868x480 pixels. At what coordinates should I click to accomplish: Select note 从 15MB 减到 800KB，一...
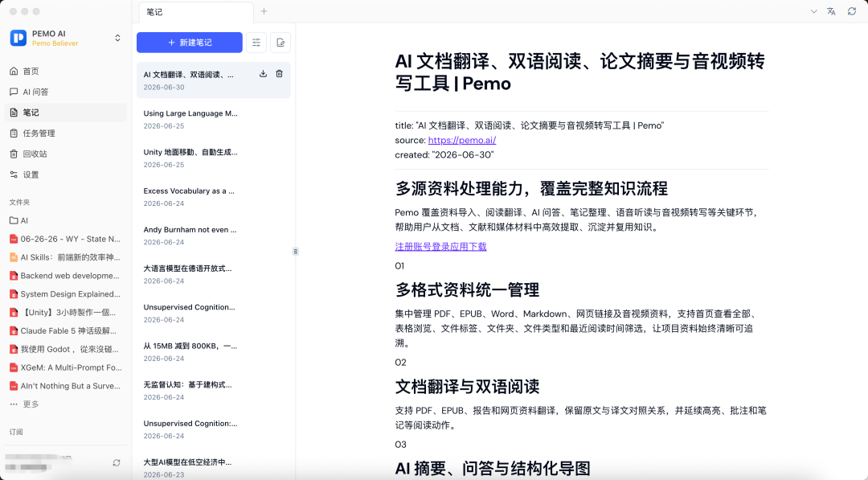coord(214,351)
